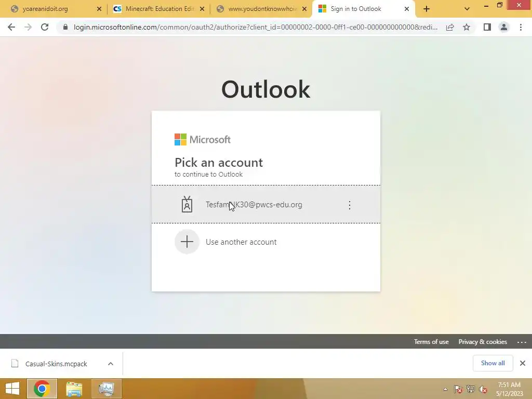Show all downloads
532x399 pixels.
[493, 363]
